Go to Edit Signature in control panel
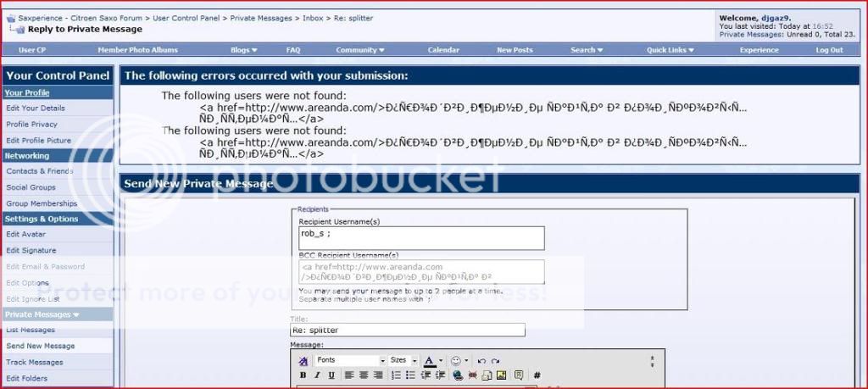The width and height of the screenshot is (868, 389). click(31, 251)
